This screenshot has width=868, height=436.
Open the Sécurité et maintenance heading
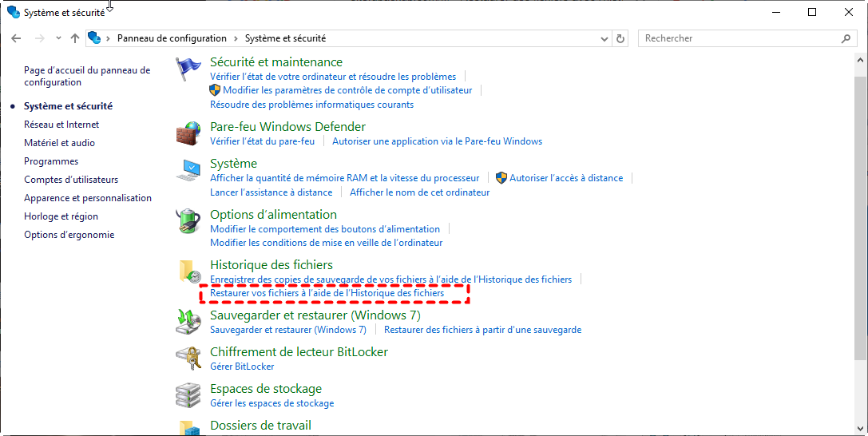pos(276,62)
